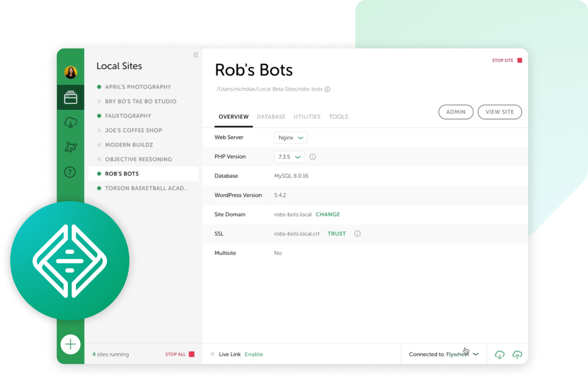Viewport: 588px width, 379px height.
Task: Open the PHP Version dropdown
Action: (289, 157)
